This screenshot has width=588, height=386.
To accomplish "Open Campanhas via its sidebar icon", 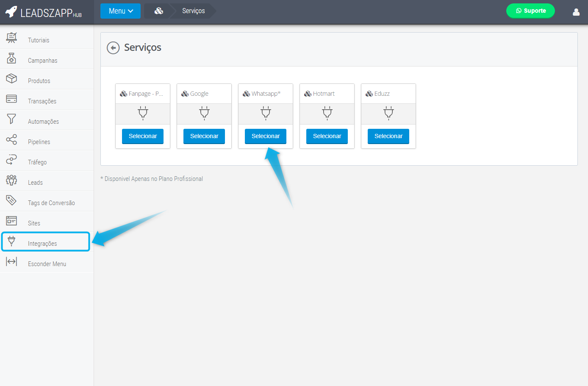I will [11, 58].
